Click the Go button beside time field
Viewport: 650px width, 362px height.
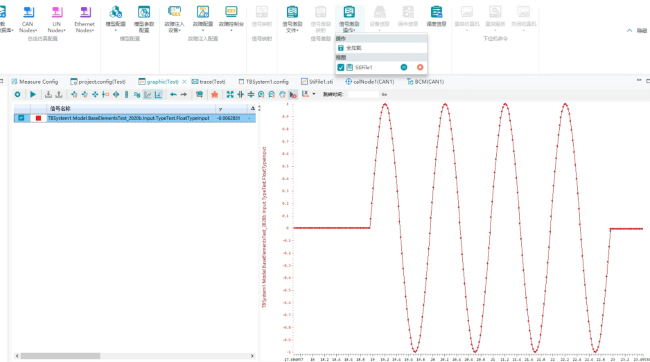(384, 95)
